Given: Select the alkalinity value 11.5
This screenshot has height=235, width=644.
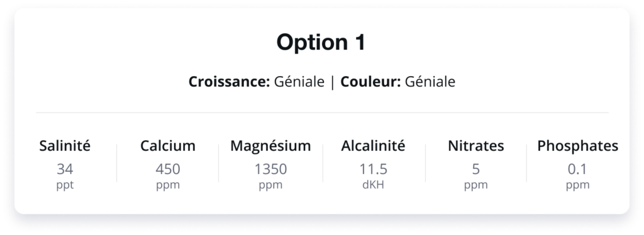Looking at the screenshot, I should (373, 169).
